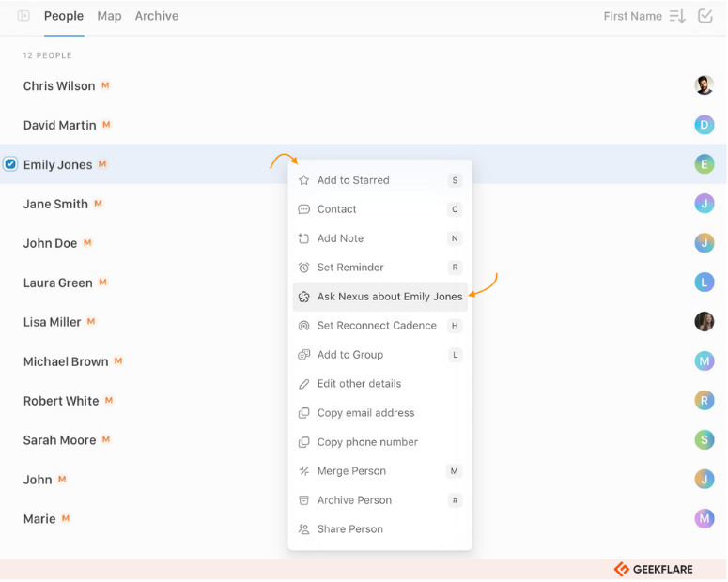728x582 pixels.
Task: Click Sarah Moore's S avatar
Action: [704, 439]
